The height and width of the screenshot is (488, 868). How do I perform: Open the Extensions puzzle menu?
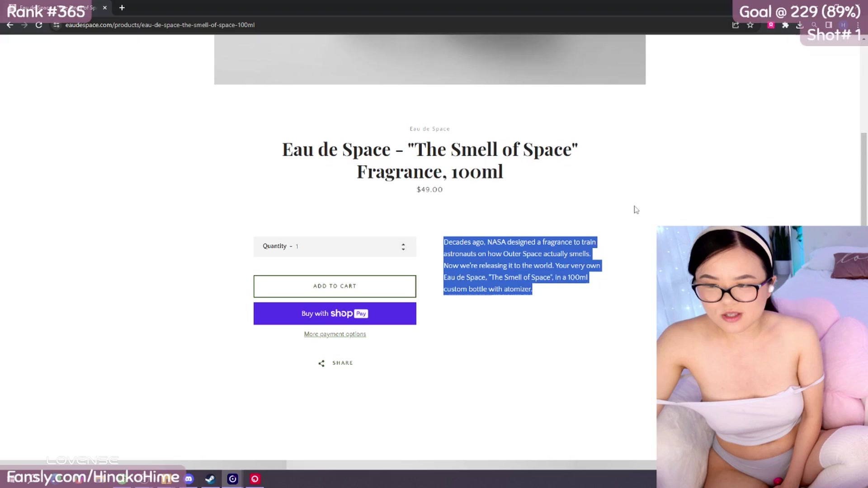click(x=786, y=25)
